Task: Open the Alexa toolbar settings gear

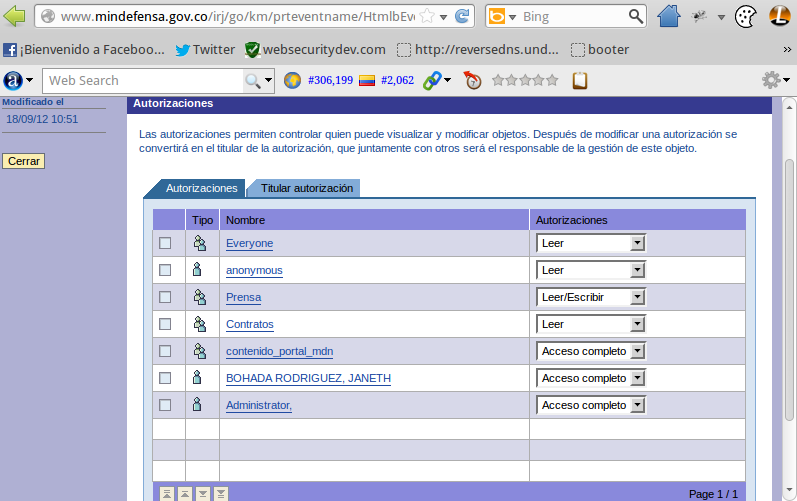Action: 771,80
